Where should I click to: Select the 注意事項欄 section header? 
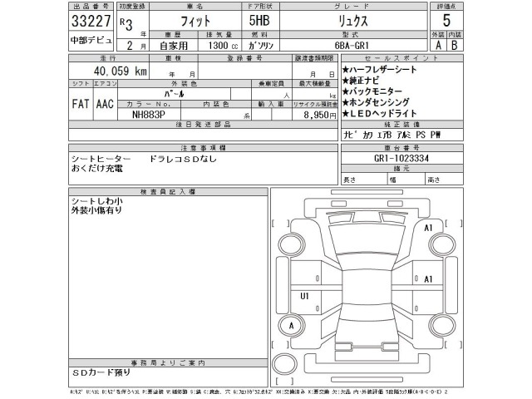pyautogui.click(x=203, y=148)
